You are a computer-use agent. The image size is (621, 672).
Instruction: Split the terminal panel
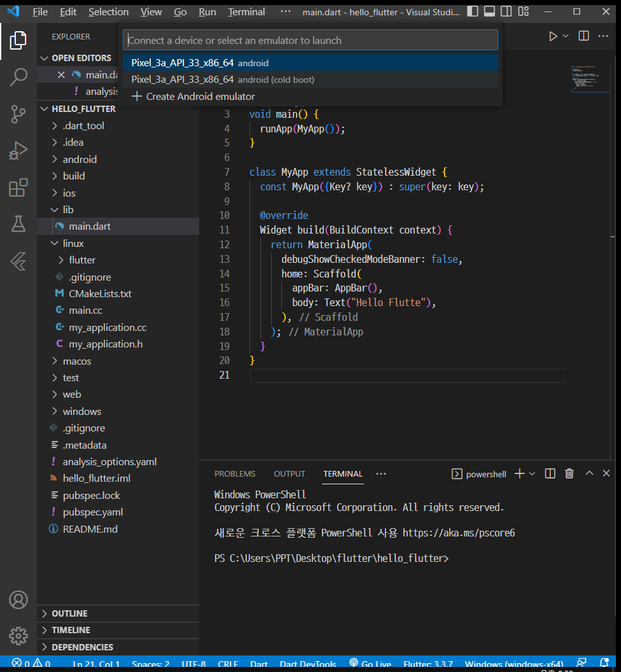pyautogui.click(x=550, y=473)
